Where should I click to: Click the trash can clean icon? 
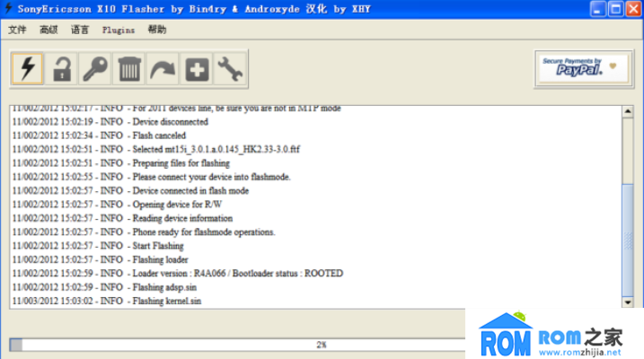point(129,68)
